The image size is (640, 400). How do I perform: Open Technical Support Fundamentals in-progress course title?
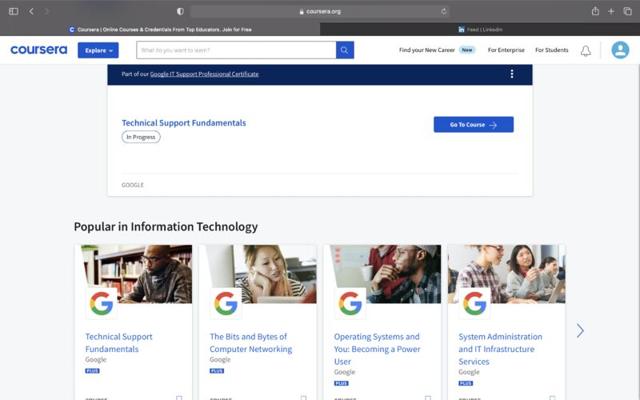tap(184, 123)
